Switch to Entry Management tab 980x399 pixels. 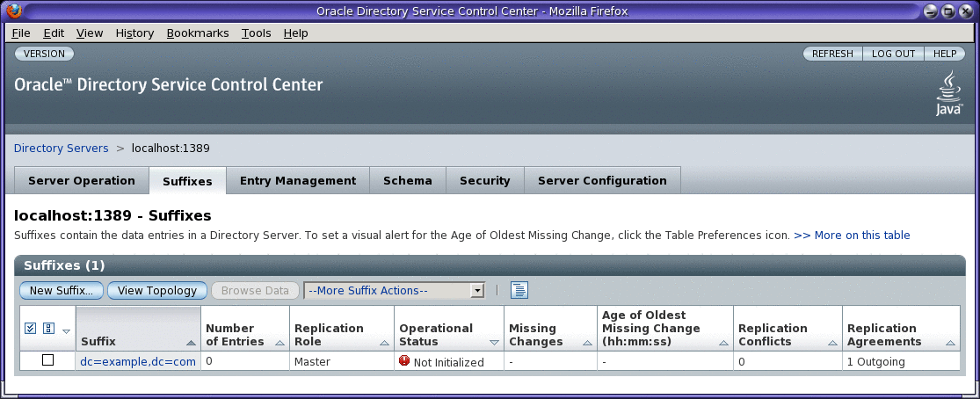click(x=298, y=181)
